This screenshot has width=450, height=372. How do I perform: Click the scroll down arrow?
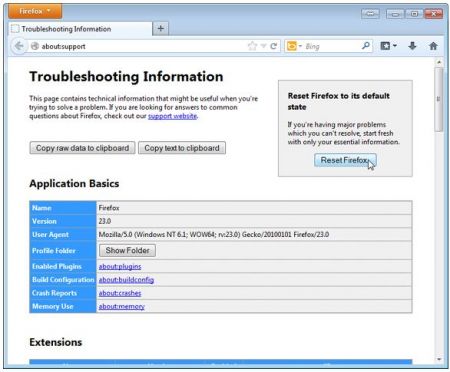[439, 359]
